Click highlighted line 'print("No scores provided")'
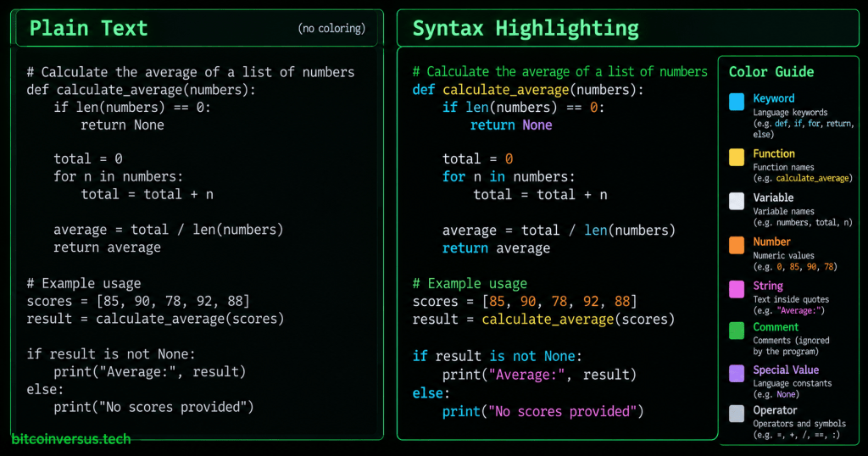The height and width of the screenshot is (456, 868). tap(542, 412)
